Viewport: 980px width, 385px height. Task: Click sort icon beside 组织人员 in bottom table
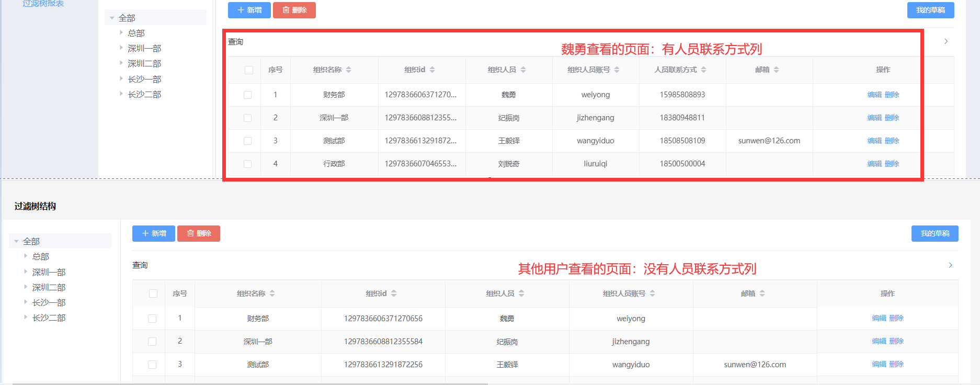[x=522, y=293]
